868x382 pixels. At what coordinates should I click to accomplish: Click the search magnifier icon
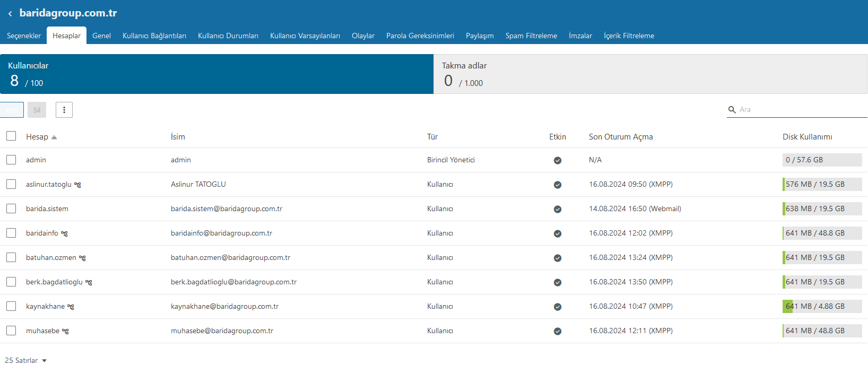(x=732, y=110)
